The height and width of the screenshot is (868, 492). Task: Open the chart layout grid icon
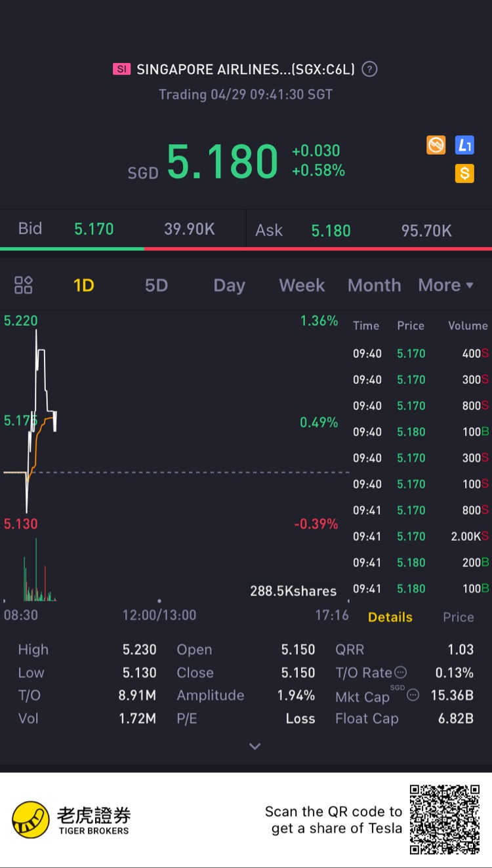(x=24, y=285)
